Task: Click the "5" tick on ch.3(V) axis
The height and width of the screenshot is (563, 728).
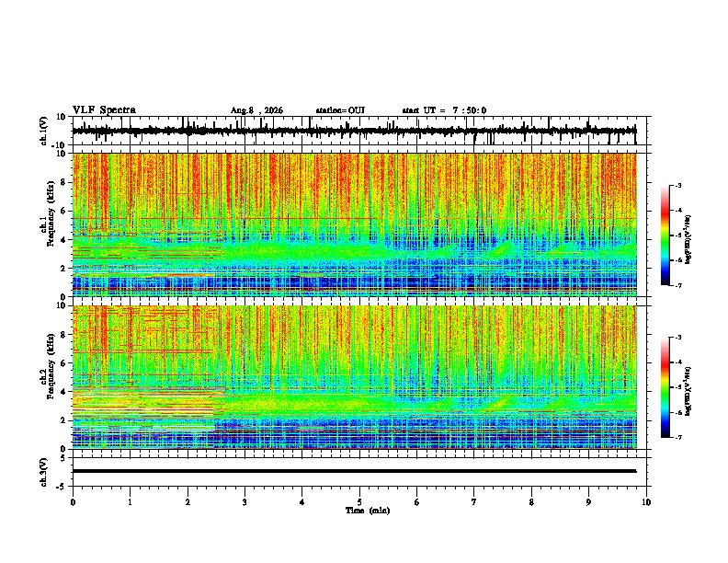Action: click(x=63, y=457)
